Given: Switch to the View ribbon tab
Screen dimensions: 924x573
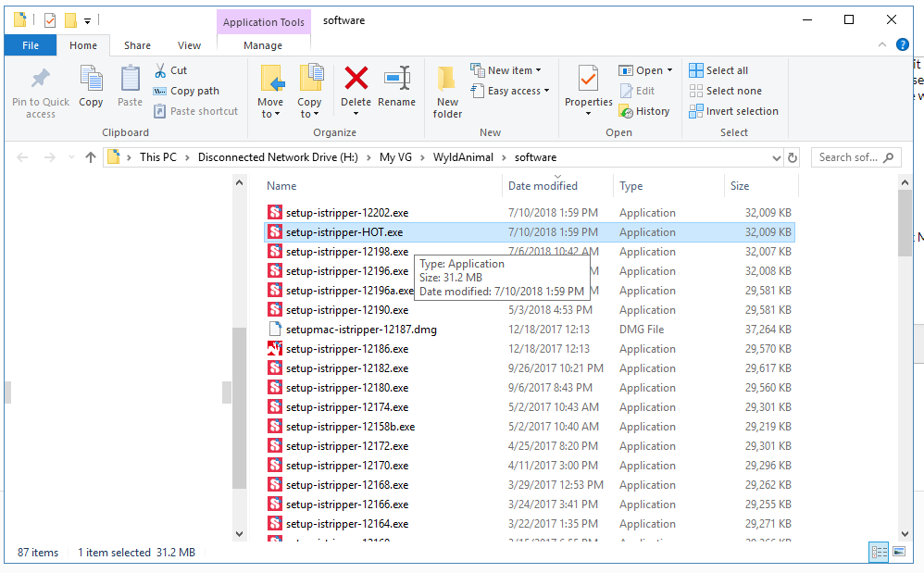Looking at the screenshot, I should 189,45.
